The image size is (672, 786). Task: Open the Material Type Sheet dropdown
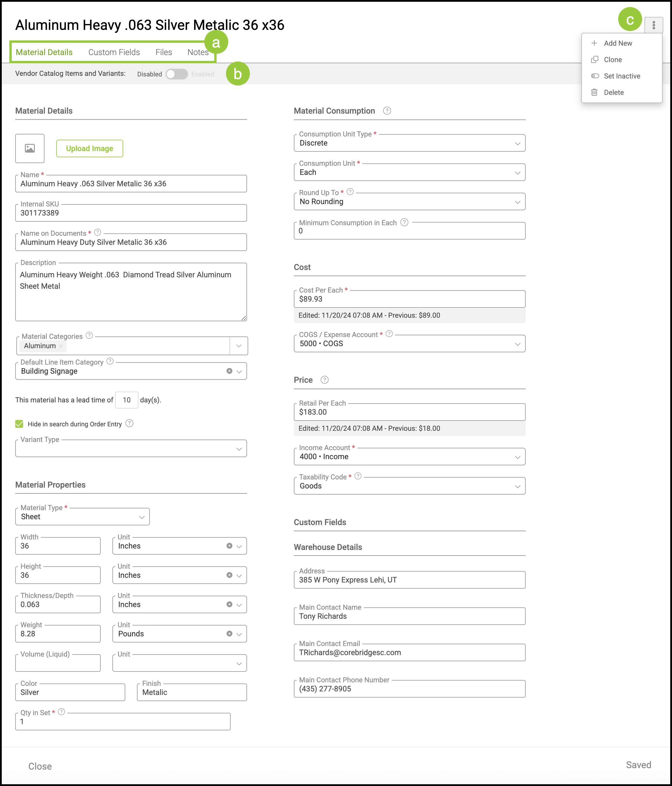(141, 517)
